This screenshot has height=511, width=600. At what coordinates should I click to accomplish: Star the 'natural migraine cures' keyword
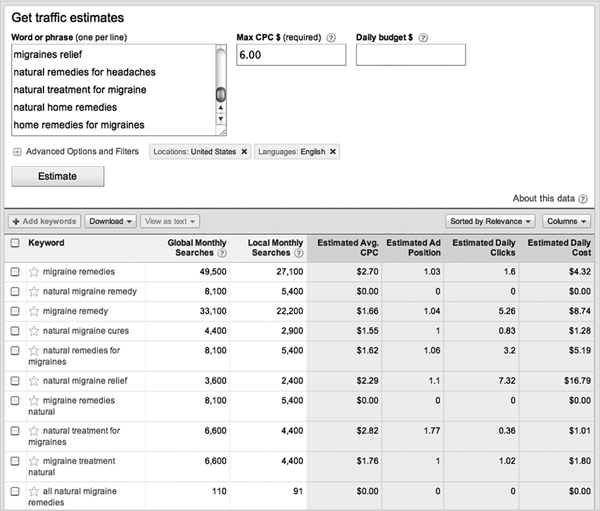pyautogui.click(x=34, y=331)
